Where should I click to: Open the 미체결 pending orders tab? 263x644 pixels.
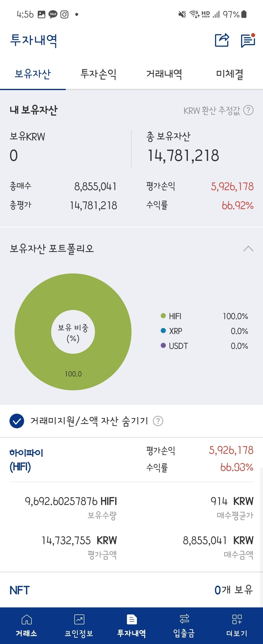(230, 74)
